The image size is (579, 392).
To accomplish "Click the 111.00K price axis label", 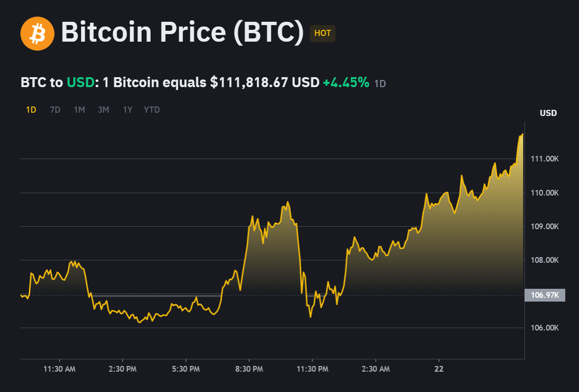I will [x=544, y=159].
